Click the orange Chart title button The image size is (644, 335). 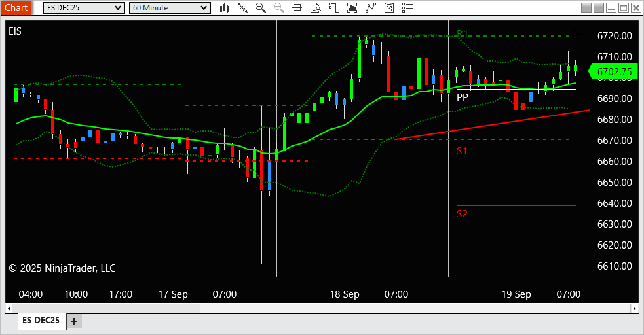point(16,8)
